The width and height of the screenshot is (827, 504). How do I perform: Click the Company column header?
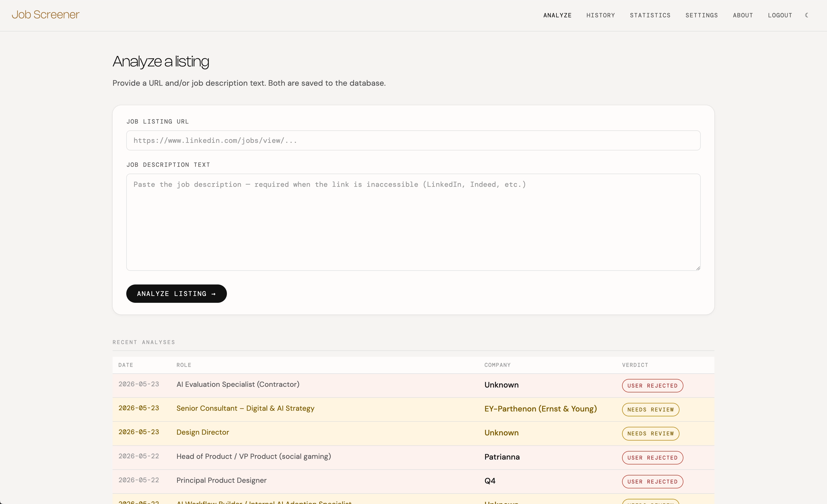pos(497,365)
